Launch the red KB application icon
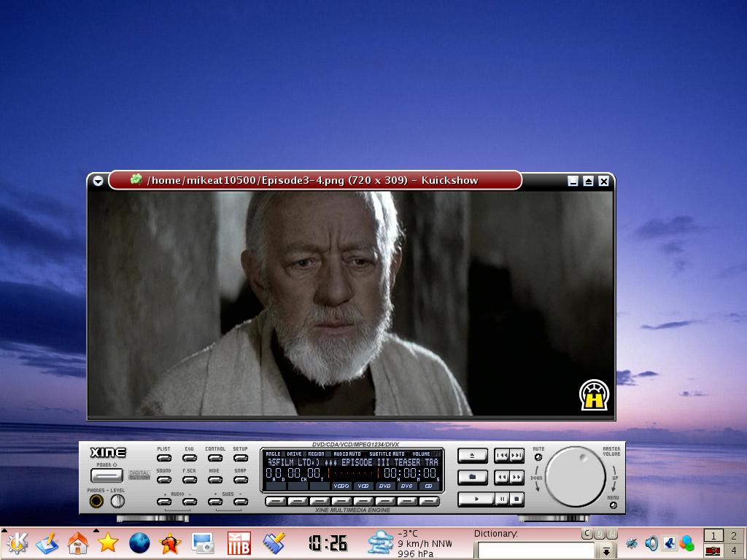This screenshot has width=747, height=560. [239, 543]
